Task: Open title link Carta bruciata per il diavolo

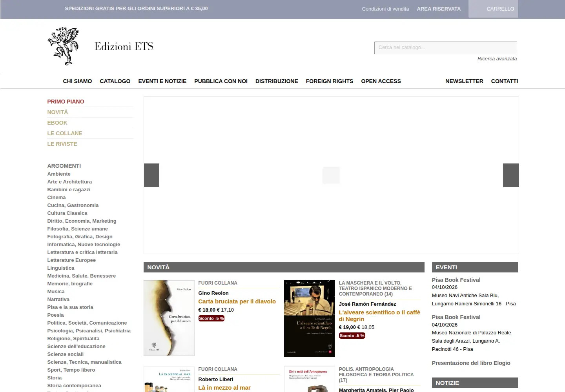Action: (237, 301)
